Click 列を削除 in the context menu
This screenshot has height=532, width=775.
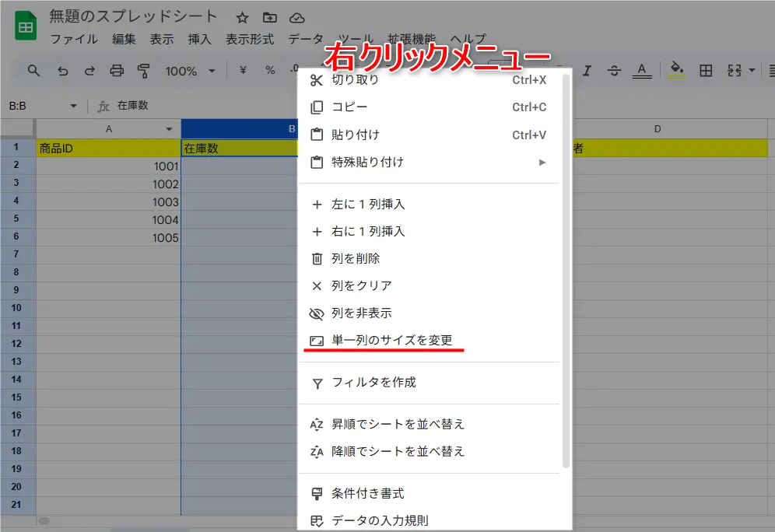coord(356,259)
